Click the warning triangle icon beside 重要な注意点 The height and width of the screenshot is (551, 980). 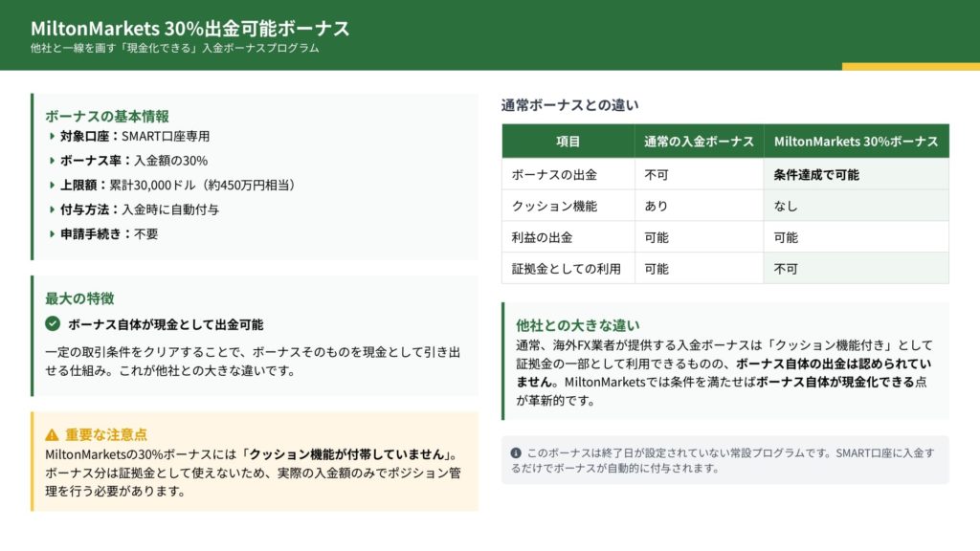(x=52, y=434)
